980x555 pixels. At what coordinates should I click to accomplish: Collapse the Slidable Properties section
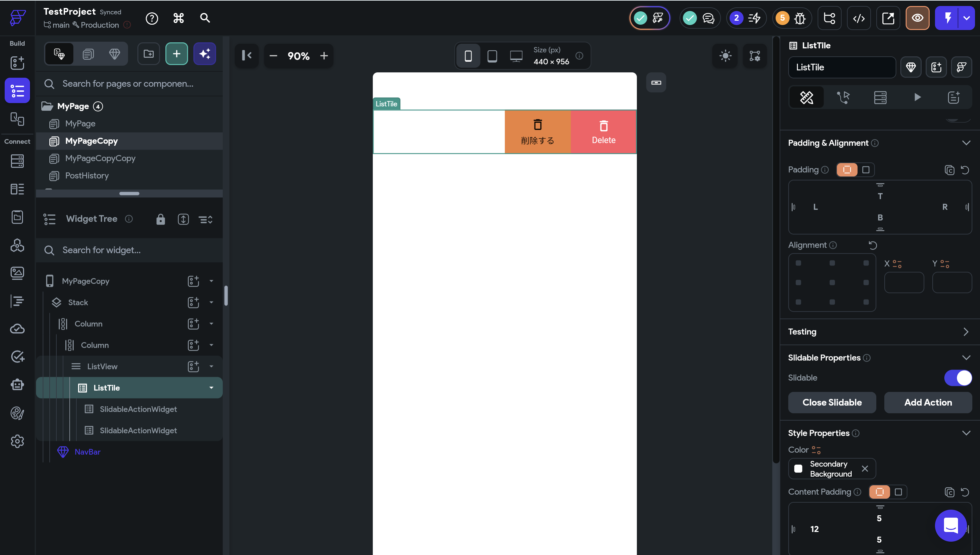coord(966,358)
